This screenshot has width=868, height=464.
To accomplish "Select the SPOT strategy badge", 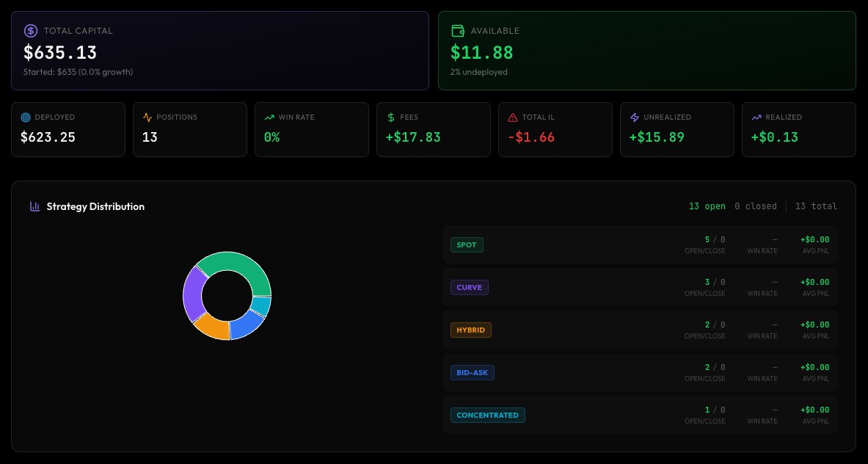I will (x=467, y=244).
